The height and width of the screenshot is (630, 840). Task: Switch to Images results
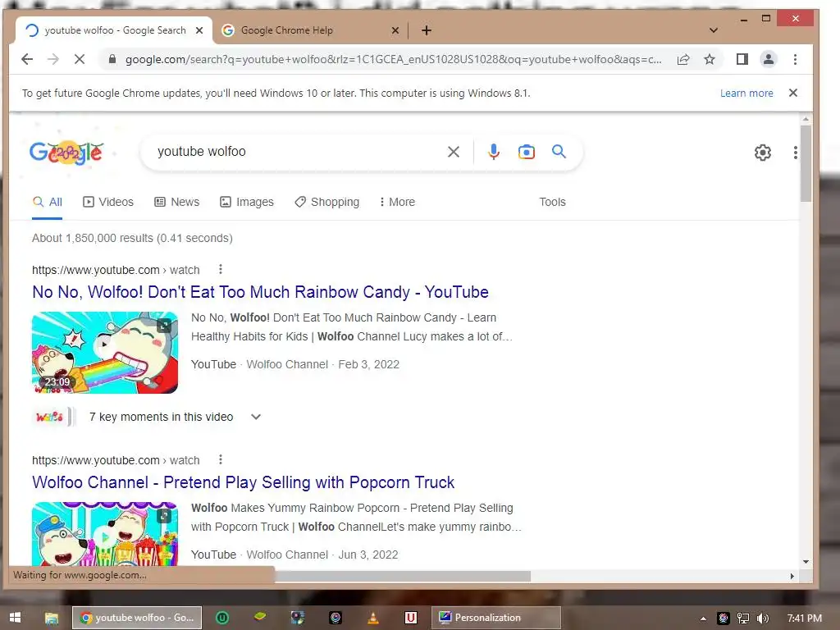pos(247,202)
